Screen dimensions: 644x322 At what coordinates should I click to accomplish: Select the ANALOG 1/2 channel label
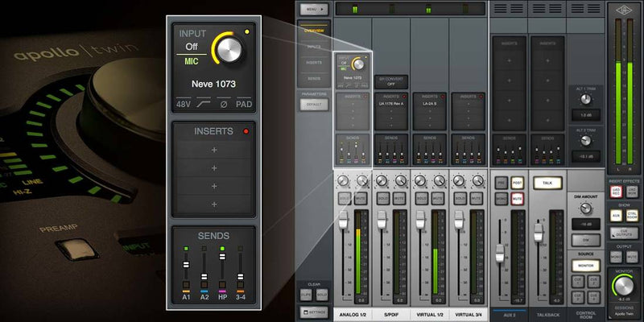pyautogui.click(x=353, y=314)
